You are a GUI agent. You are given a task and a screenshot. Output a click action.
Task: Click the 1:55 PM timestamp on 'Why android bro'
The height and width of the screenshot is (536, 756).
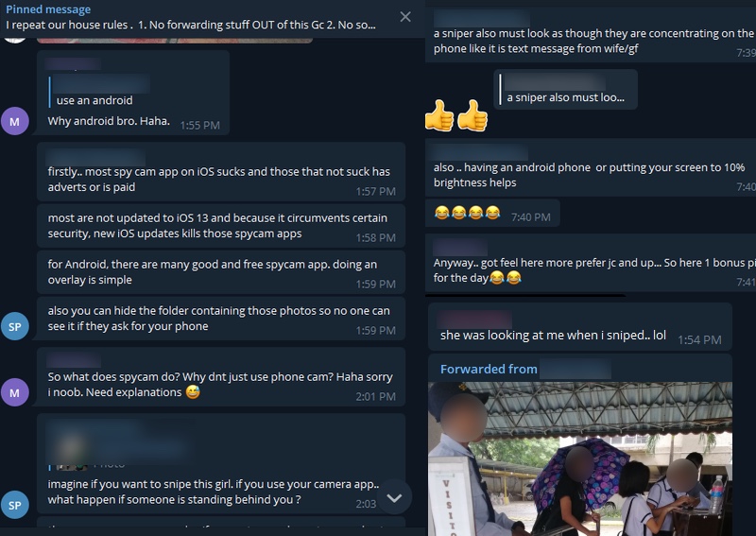pos(199,126)
